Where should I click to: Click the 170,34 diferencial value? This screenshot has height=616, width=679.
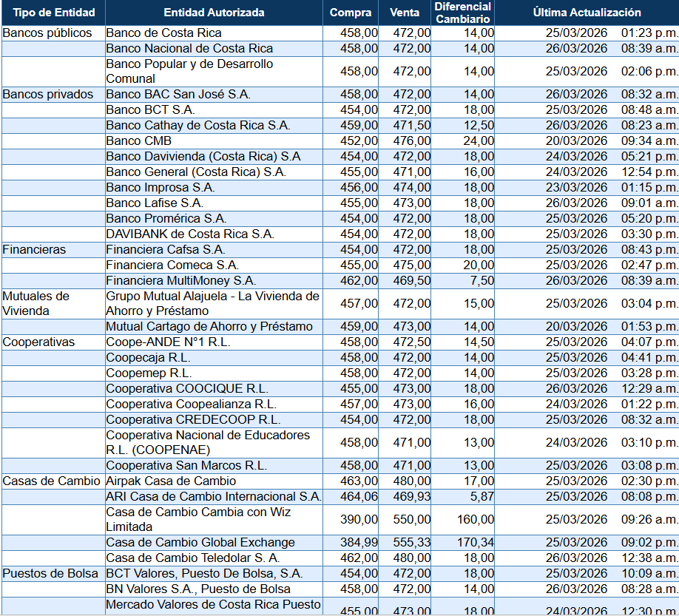476,543
